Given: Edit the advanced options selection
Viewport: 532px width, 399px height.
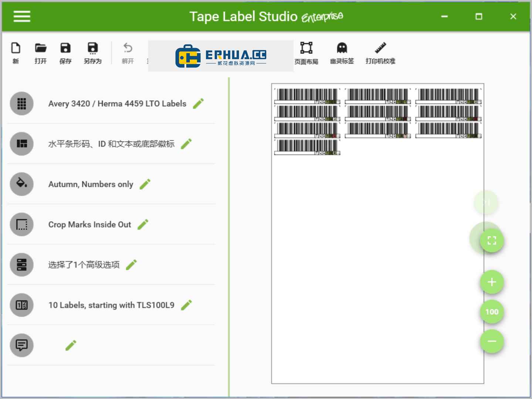Looking at the screenshot, I should [131, 265].
